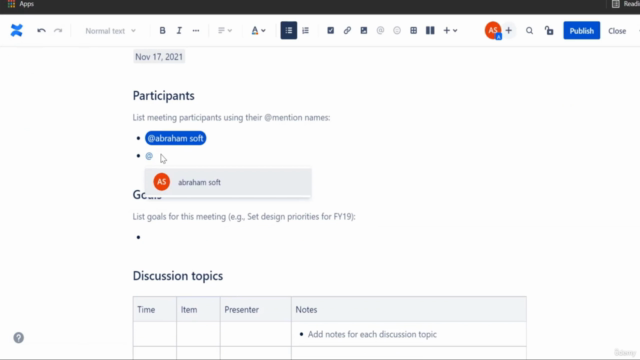Select the Nov 17, 2021 date chip
Screen dimensions: 640x360
pos(159,57)
